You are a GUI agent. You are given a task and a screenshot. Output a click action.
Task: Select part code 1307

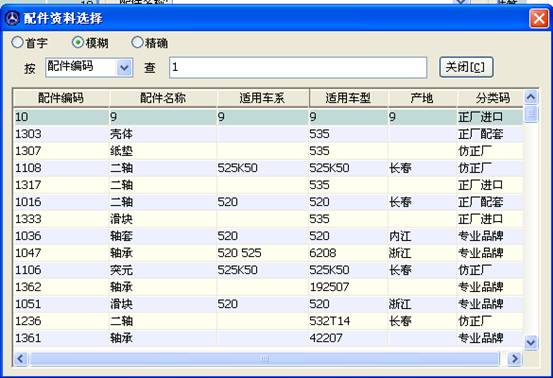pos(28,151)
